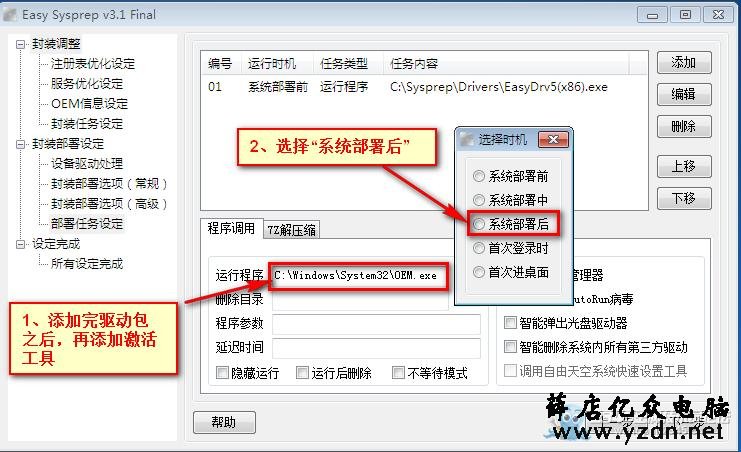Screen dimensions: 741x452
Task: Collapse the 封装调整 tree node
Action: [x=20, y=44]
